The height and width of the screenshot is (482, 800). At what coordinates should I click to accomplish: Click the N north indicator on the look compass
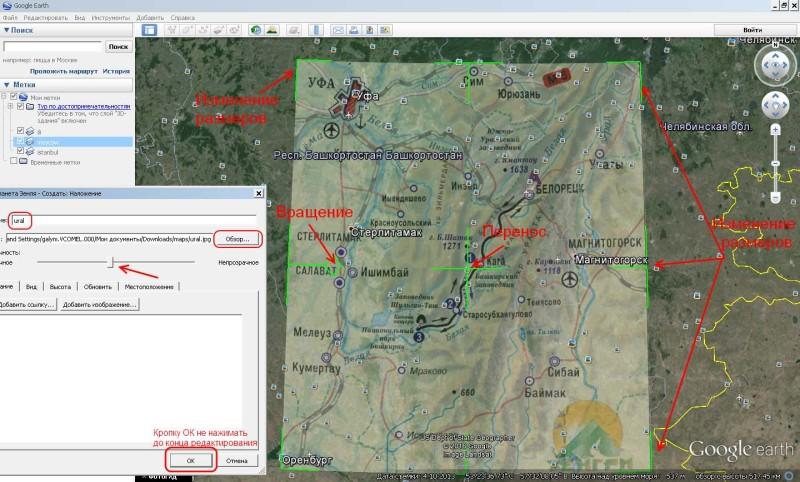pyautogui.click(x=775, y=45)
